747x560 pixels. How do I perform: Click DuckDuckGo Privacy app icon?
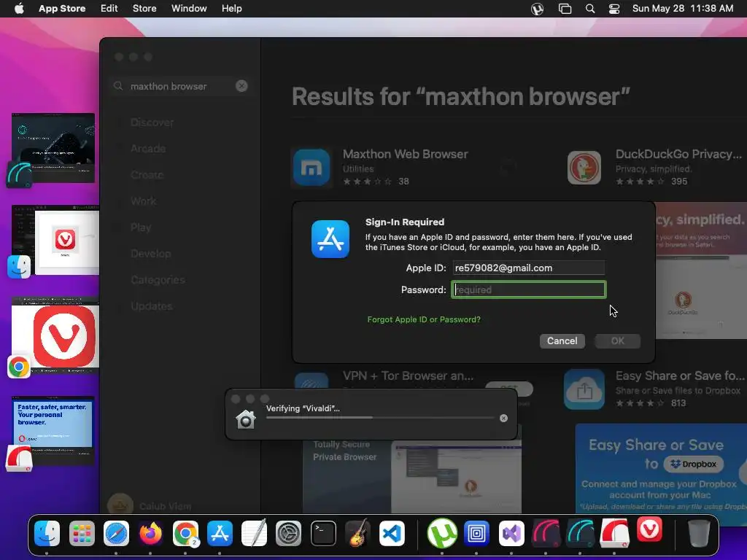584,168
